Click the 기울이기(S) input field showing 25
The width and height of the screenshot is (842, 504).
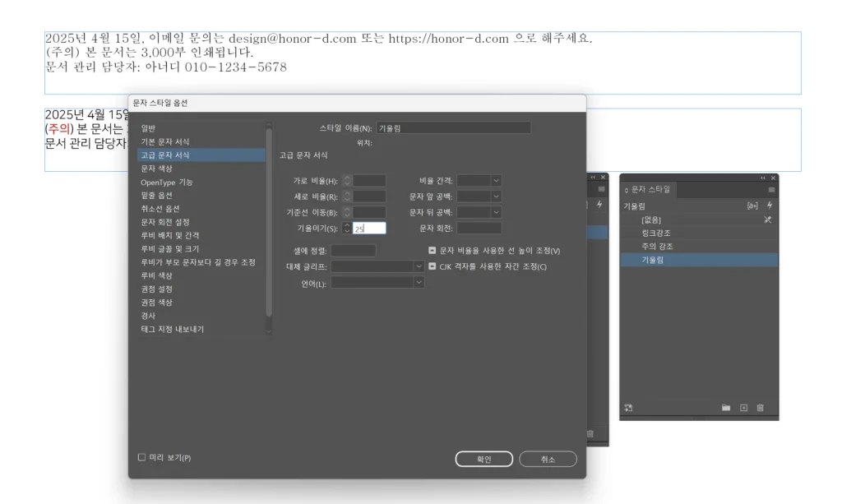(369, 228)
